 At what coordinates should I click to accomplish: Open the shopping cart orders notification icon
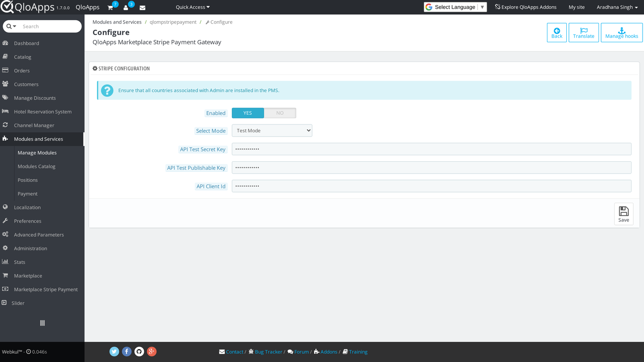[x=110, y=7]
